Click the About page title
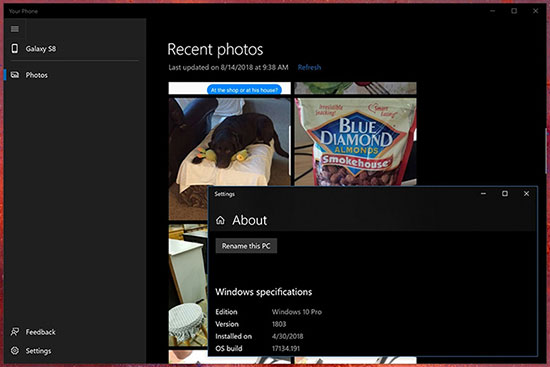The width and height of the screenshot is (550, 367). pyautogui.click(x=249, y=220)
